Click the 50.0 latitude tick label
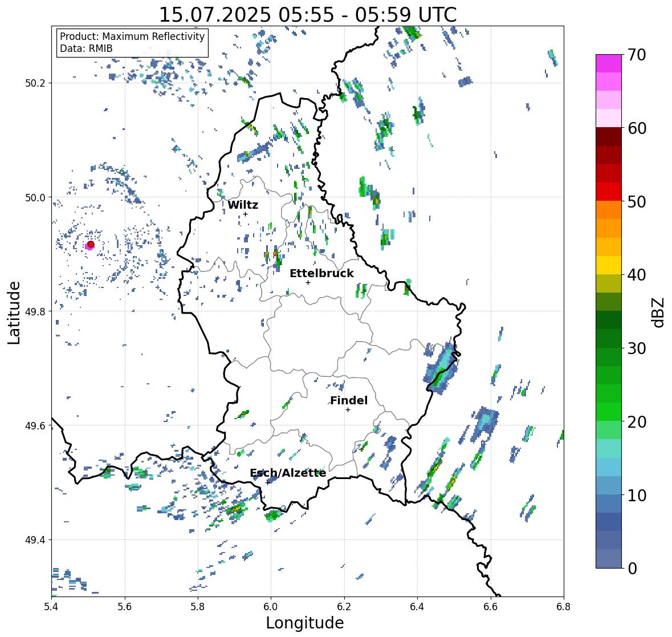Screen dimensions: 672x637 click(35, 197)
